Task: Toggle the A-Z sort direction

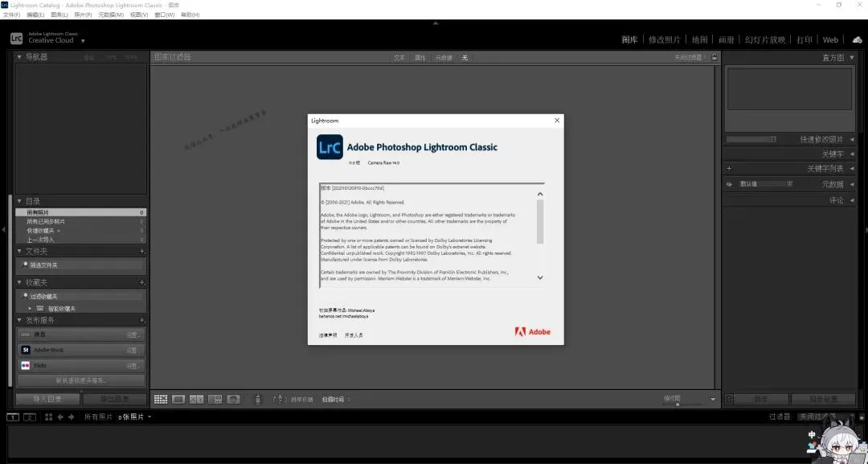Action: pos(280,399)
